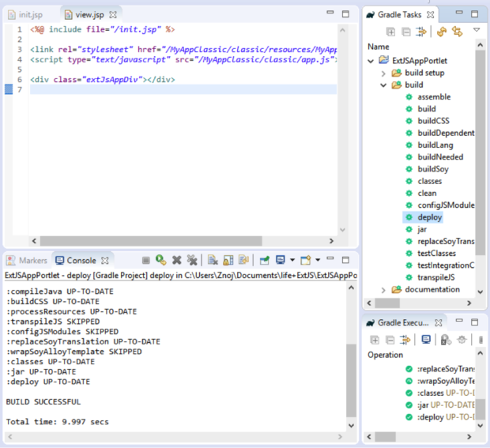Open the Display Selected Console dropdown

[x=292, y=260]
